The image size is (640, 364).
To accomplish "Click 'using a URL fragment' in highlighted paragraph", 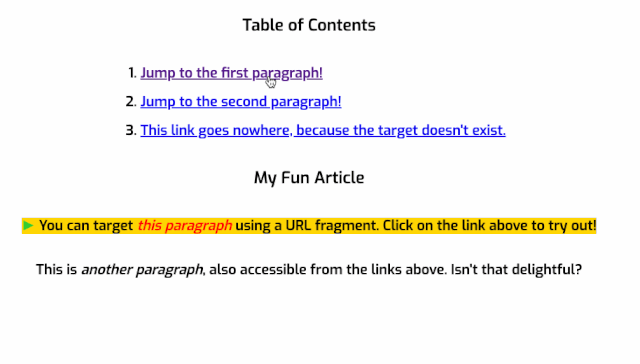I will pos(306,226).
